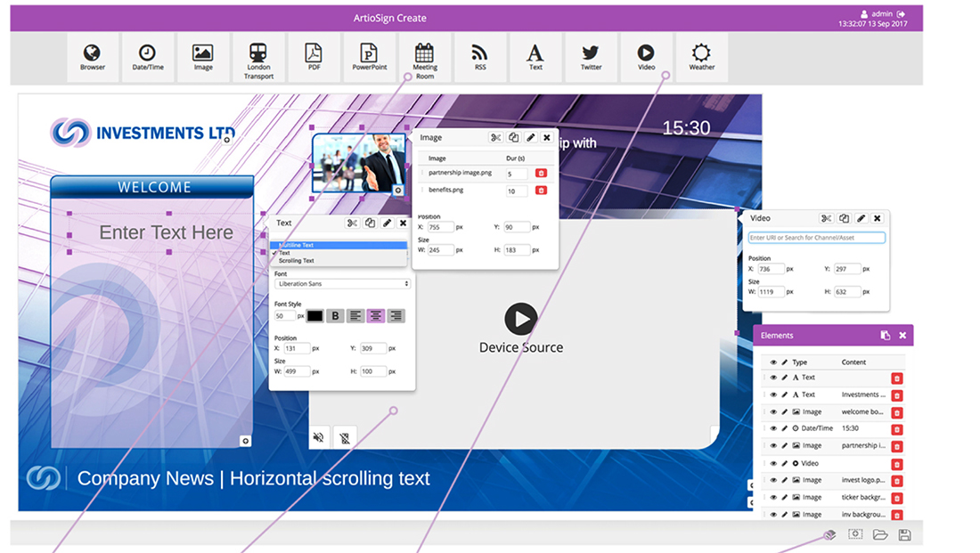This screenshot has height=553, width=980.
Task: Click the font size field showing 50
Action: tap(285, 316)
